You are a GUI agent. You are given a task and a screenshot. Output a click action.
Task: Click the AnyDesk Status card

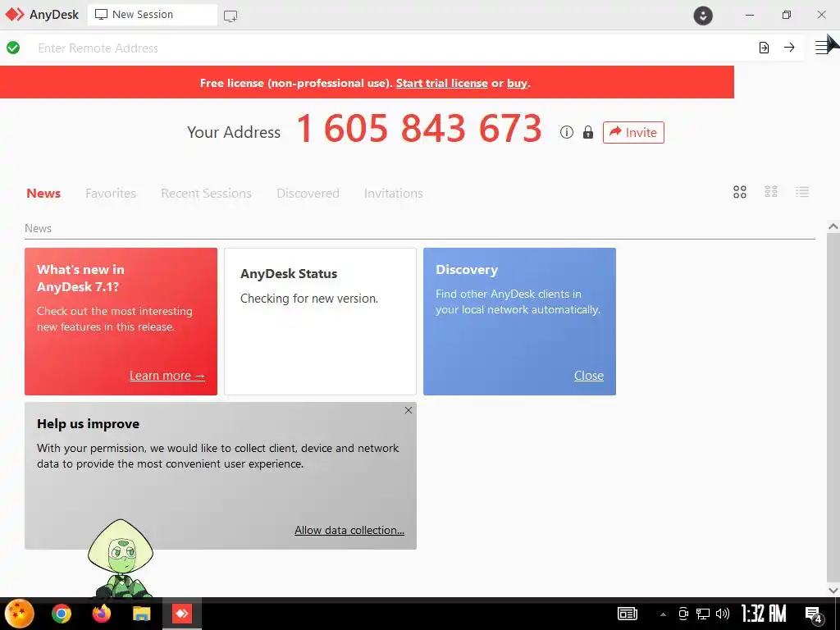321,322
